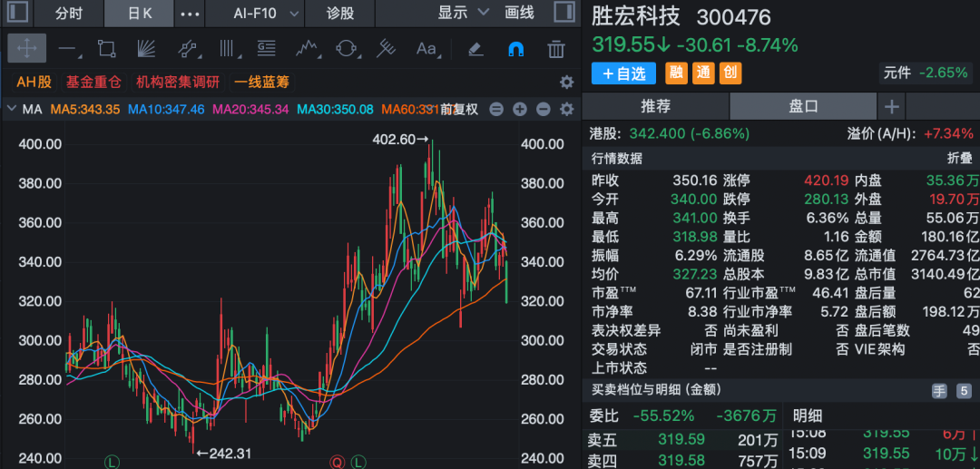Switch to the 推荐 tab

[x=656, y=106]
